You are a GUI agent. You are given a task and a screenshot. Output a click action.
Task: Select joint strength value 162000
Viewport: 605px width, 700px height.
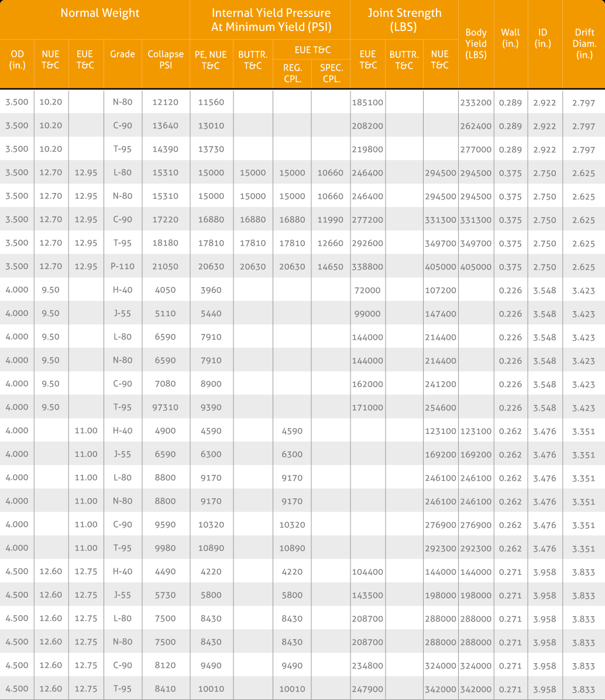tap(367, 384)
